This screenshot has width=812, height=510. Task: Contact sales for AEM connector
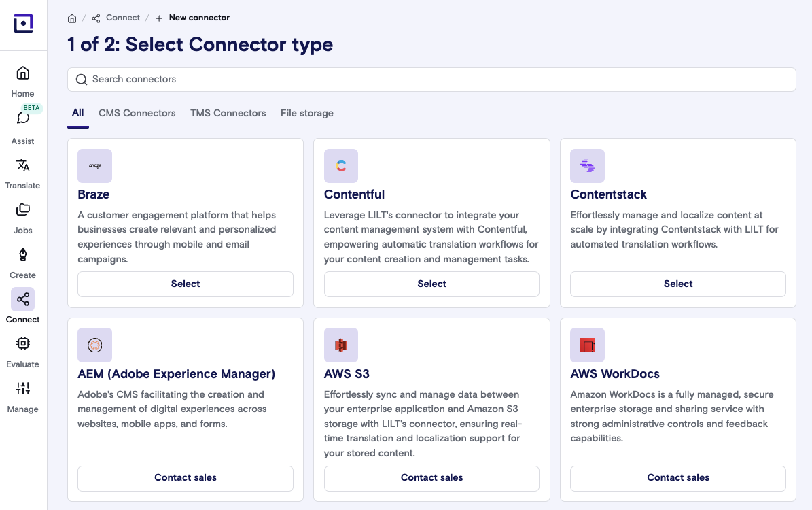click(x=186, y=478)
